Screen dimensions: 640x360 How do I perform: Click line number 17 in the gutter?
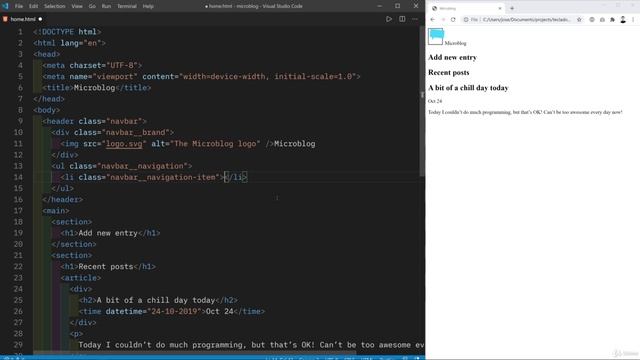click(x=18, y=211)
